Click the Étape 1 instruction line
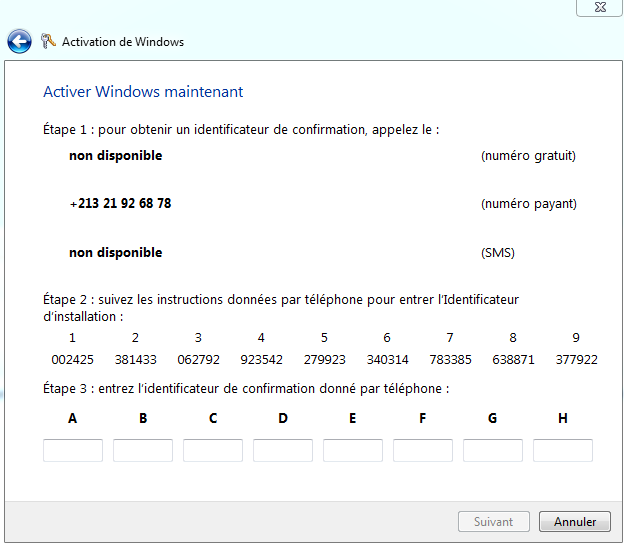This screenshot has height=546, width=624. [x=241, y=130]
